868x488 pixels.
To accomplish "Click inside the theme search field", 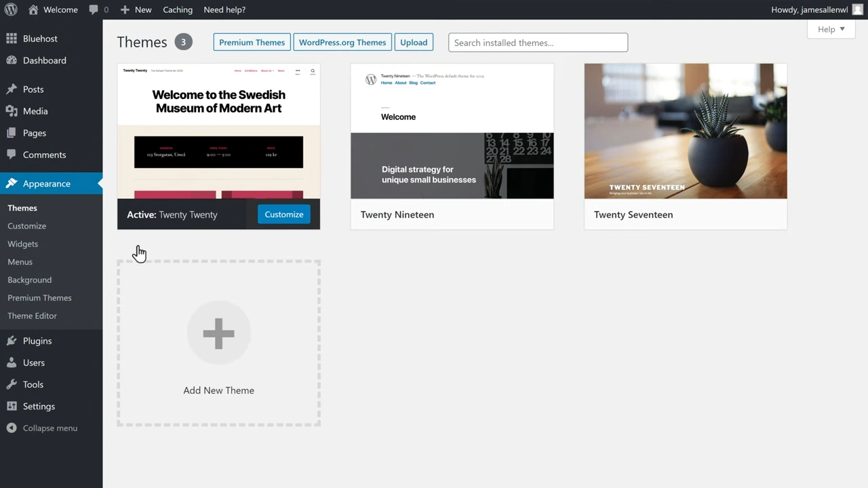I will pos(538,42).
